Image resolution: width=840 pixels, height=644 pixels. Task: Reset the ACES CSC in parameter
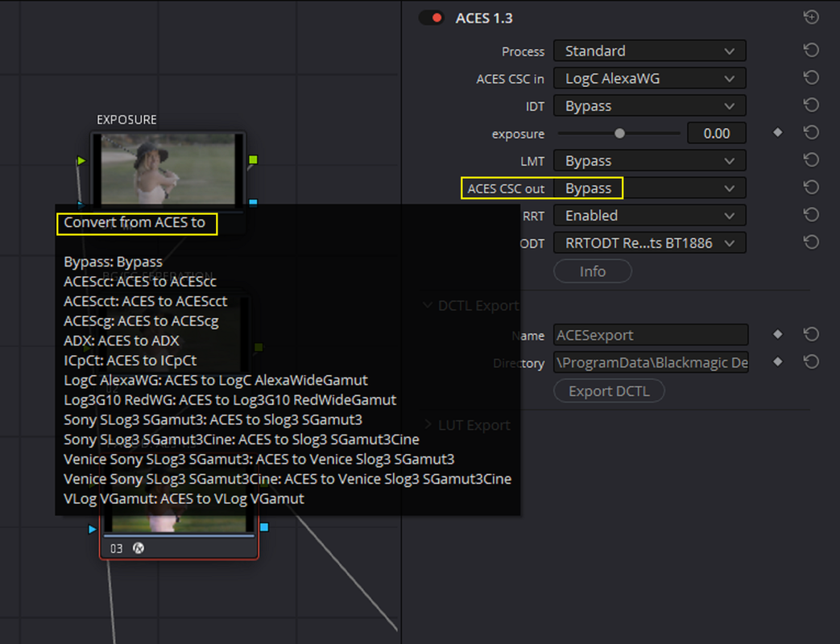811,77
